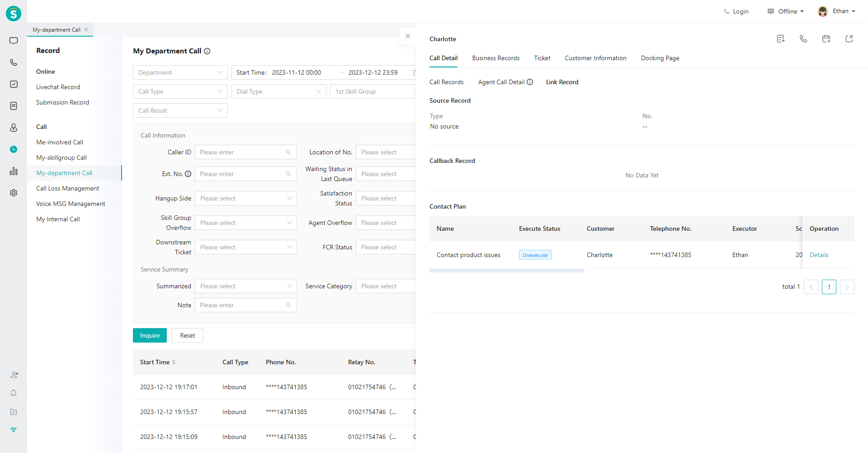Open the 1st Skill Group dropdown
The image size is (868, 453).
point(373,91)
